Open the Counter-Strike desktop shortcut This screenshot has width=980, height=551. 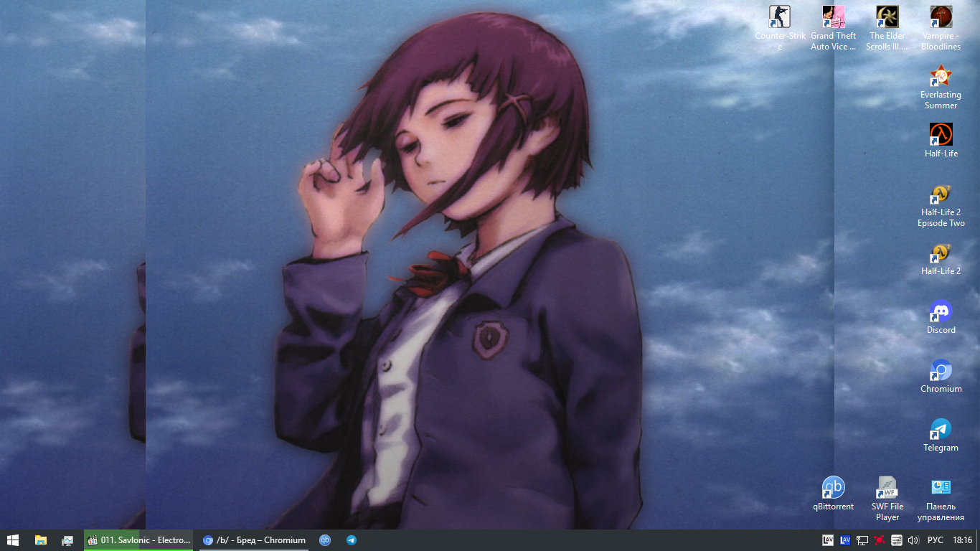tap(780, 29)
